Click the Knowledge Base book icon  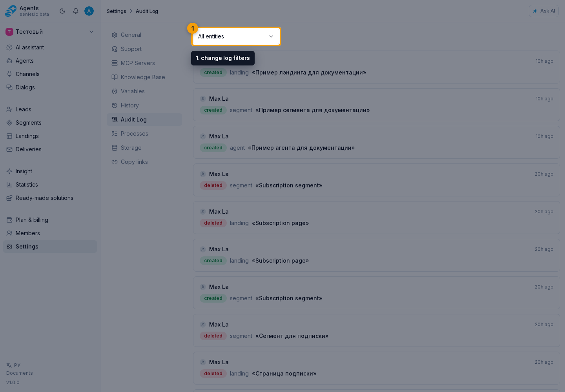tap(115, 77)
